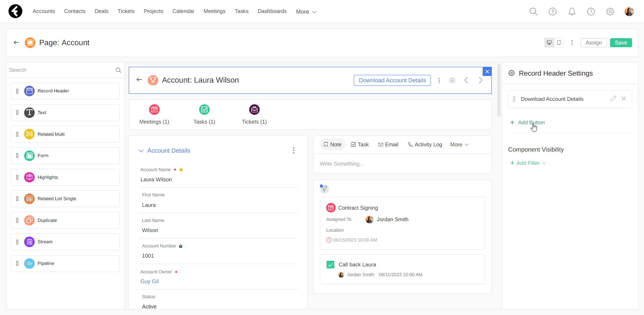The image size is (644, 315).
Task: Select the Email tab
Action: [388, 145]
